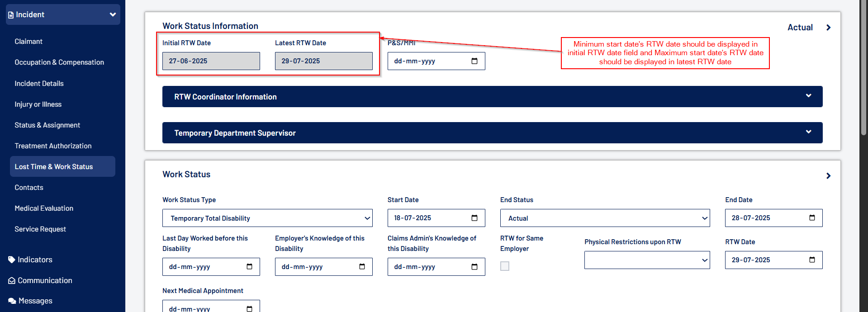
Task: Open calendar picker on Start Date field
Action: coord(474,218)
